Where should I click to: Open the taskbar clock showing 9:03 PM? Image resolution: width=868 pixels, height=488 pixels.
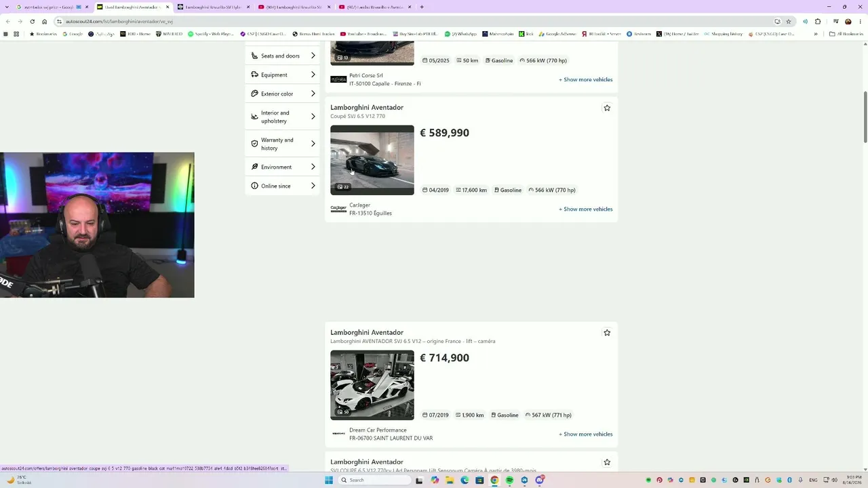(852, 480)
